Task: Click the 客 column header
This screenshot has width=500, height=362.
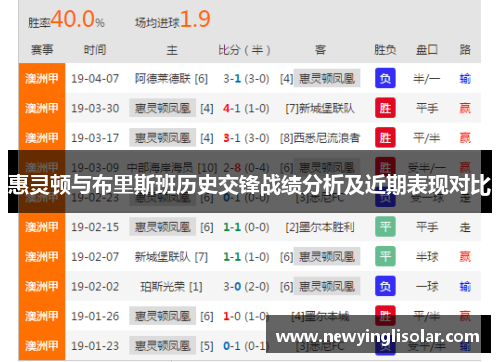Action: tap(320, 50)
